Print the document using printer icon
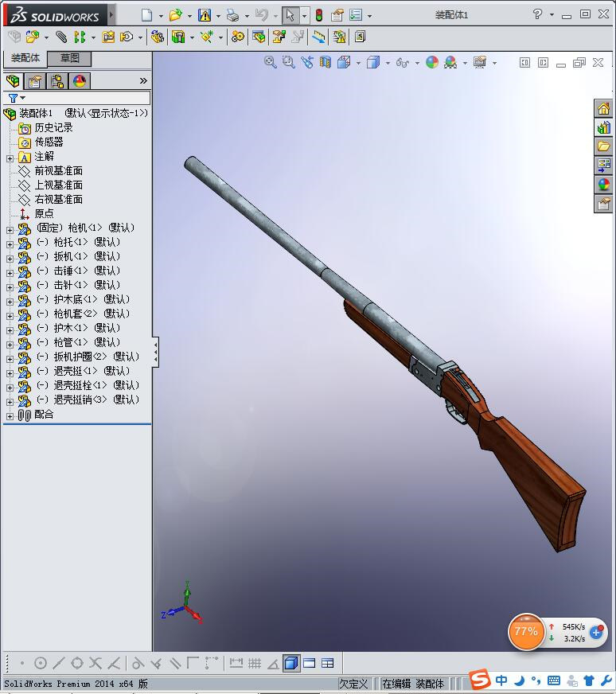The height and width of the screenshot is (694, 616). [232, 15]
